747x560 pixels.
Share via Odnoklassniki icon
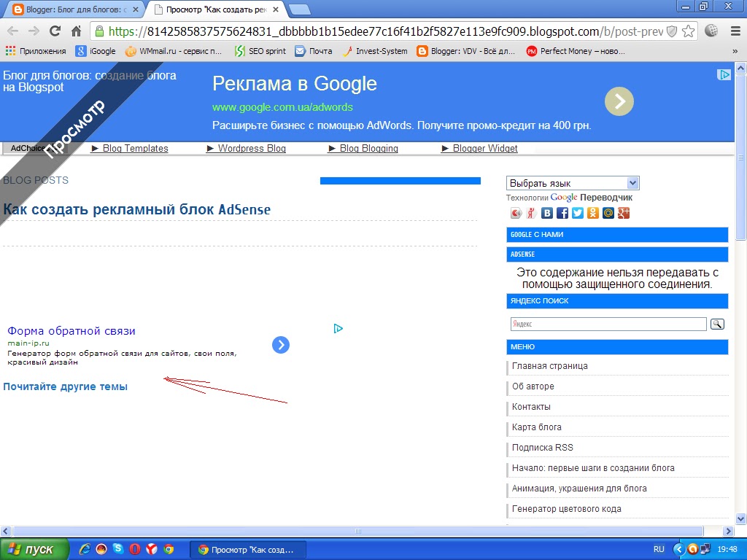pyautogui.click(x=592, y=213)
